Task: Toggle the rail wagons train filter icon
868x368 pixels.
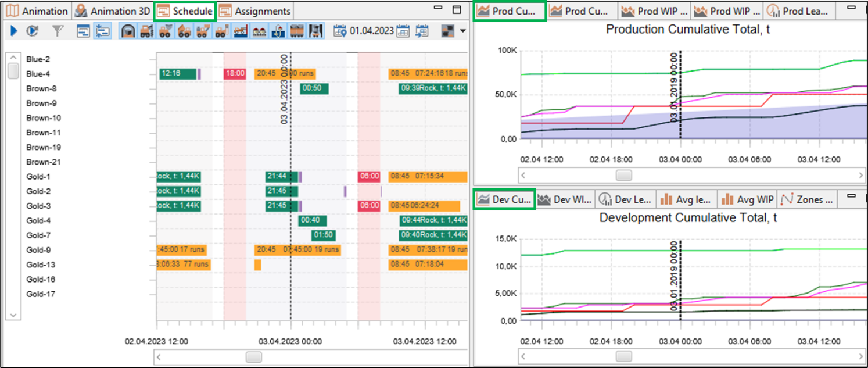Action: point(297,31)
